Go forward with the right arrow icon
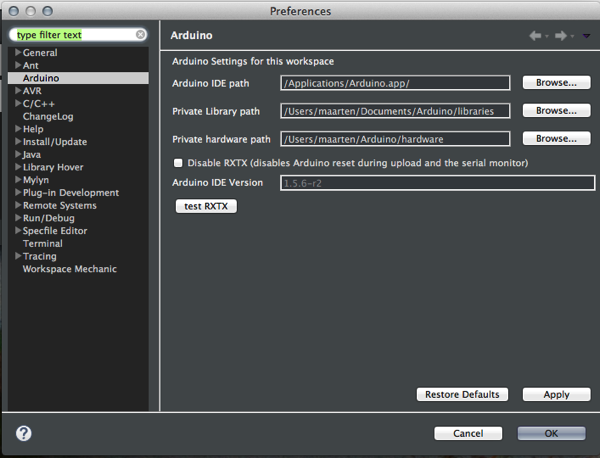Screen dimensions: 600x458 [x=561, y=36]
